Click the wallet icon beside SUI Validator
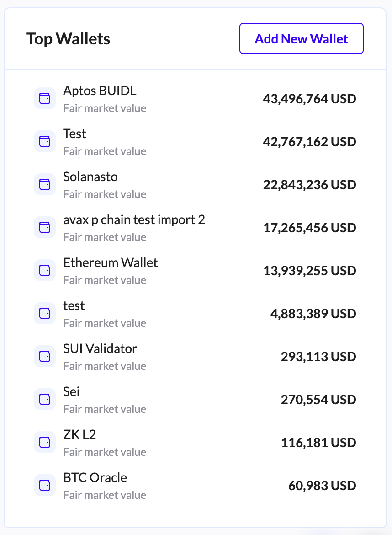This screenshot has height=535, width=392. 45,357
